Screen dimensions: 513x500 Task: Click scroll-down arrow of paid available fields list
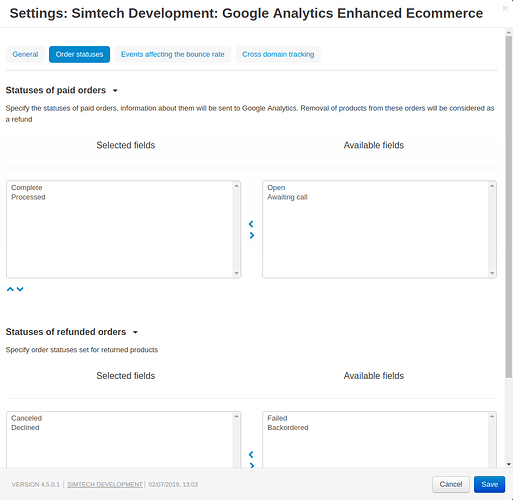point(492,273)
